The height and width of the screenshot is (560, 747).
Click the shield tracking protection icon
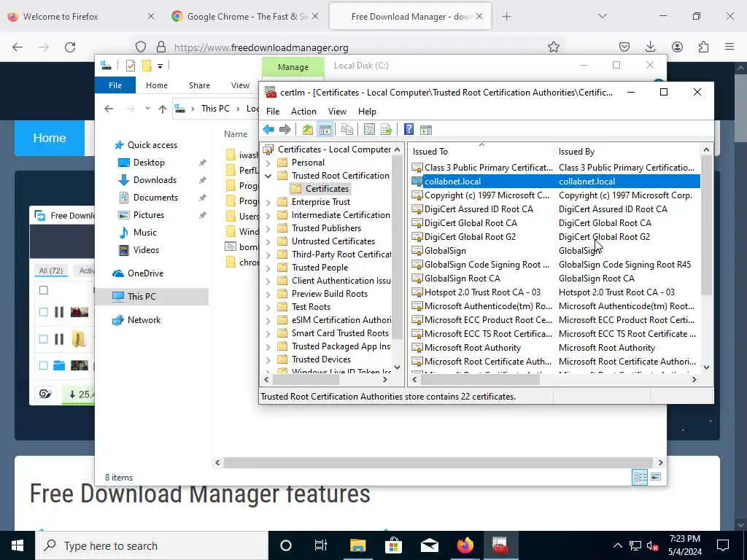click(141, 47)
